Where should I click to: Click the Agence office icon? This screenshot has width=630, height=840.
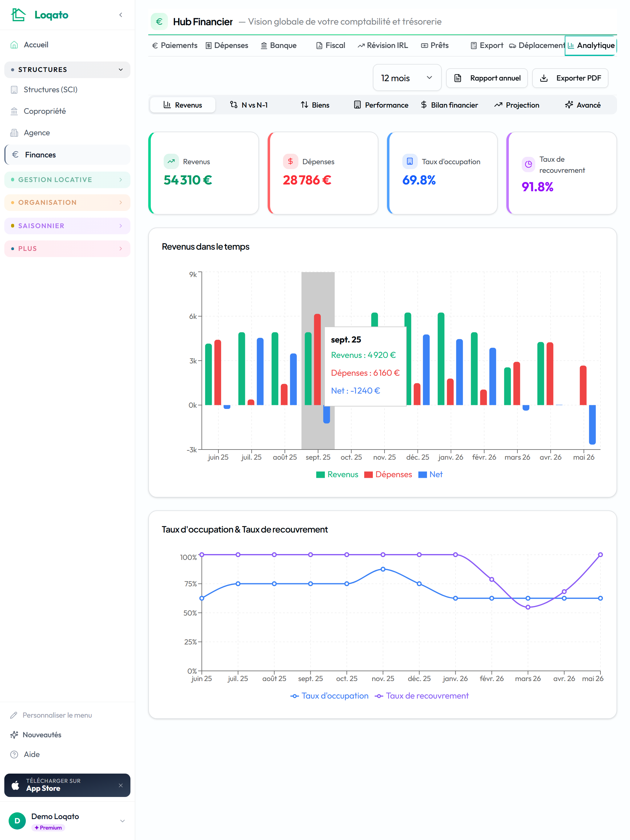tap(14, 133)
